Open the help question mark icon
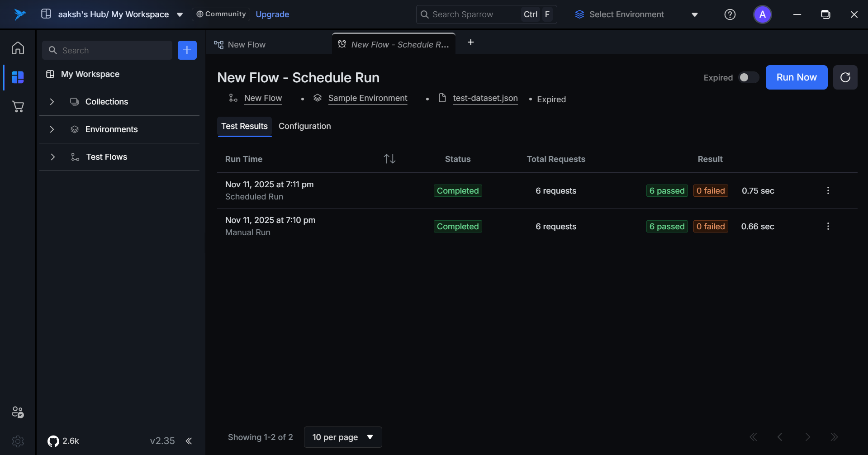 point(730,14)
